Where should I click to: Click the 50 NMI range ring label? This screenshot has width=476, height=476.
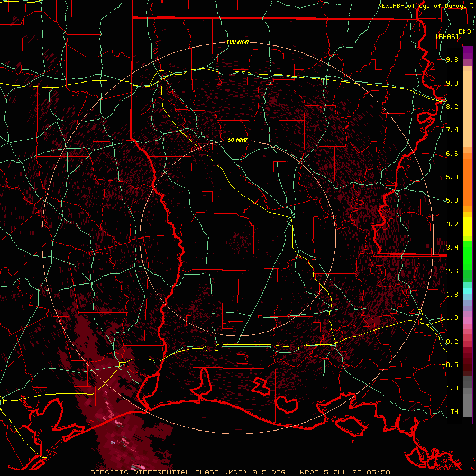(x=237, y=140)
